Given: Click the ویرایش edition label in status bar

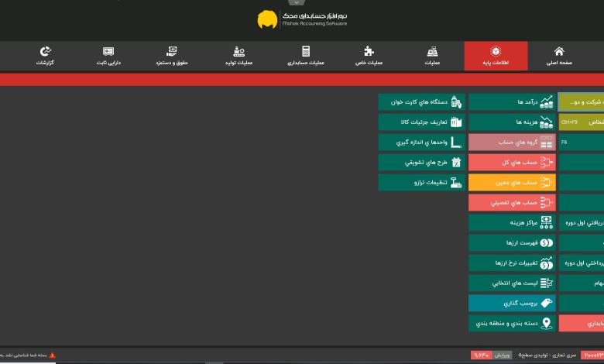Looking at the screenshot, I should [503, 355].
